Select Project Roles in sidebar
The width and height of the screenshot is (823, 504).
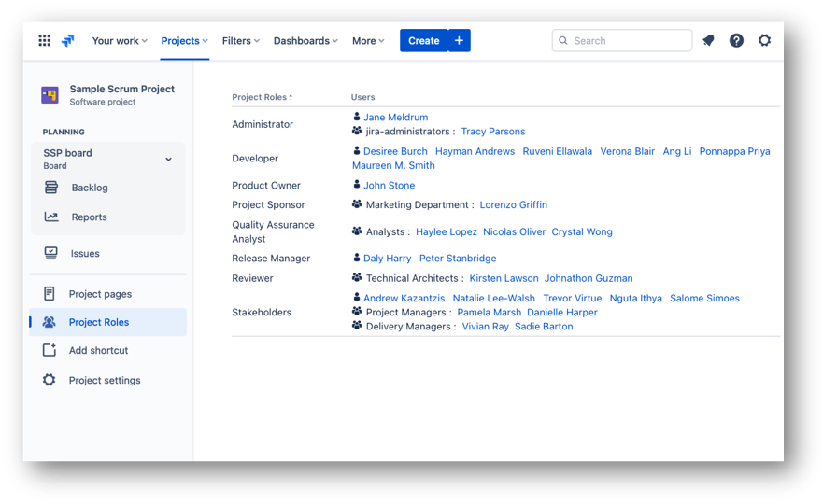108,322
